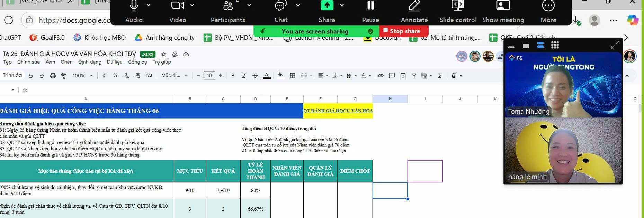Insert link using the toolbar link icon

[x=381, y=76]
